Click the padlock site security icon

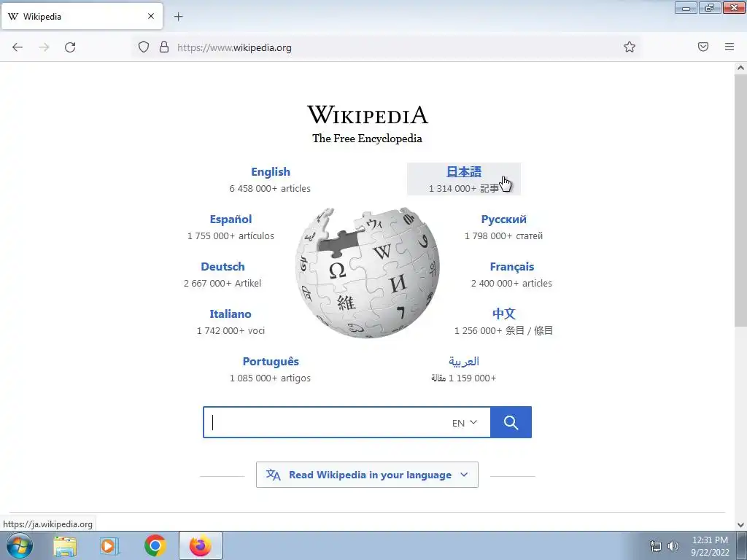[164, 47]
